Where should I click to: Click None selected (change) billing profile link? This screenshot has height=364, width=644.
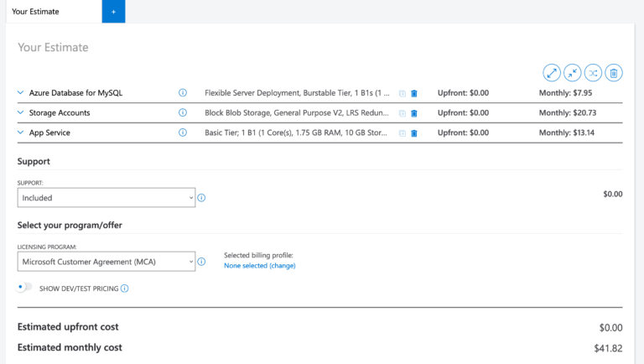coord(260,266)
